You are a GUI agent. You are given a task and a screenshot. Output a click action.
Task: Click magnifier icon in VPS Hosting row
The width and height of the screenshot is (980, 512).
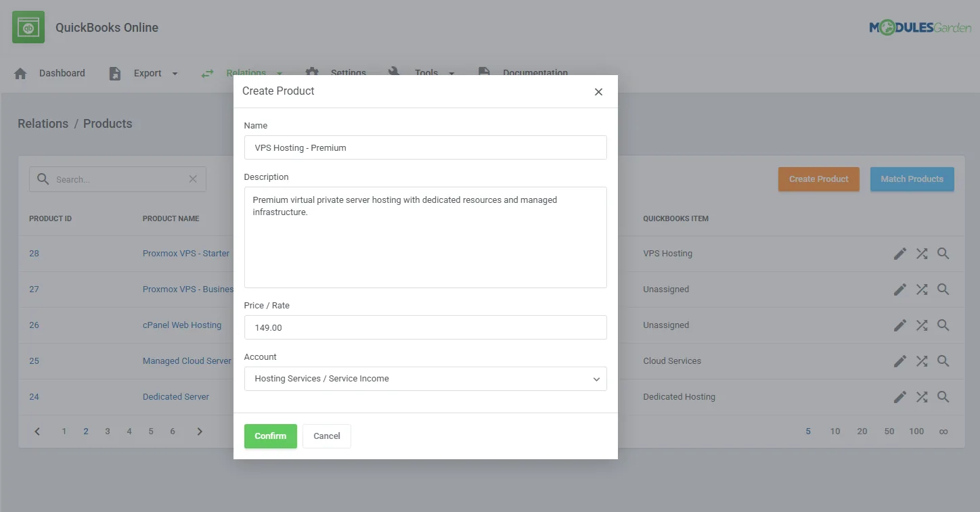943,254
